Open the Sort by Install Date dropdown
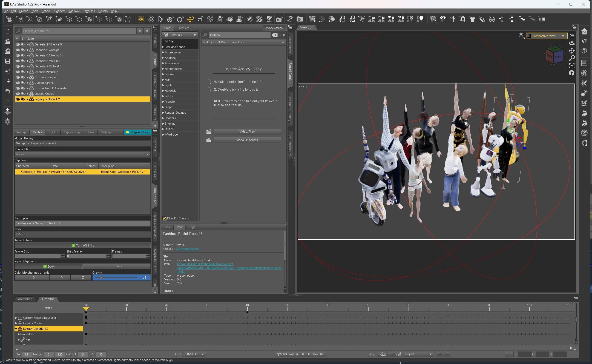 point(243,42)
